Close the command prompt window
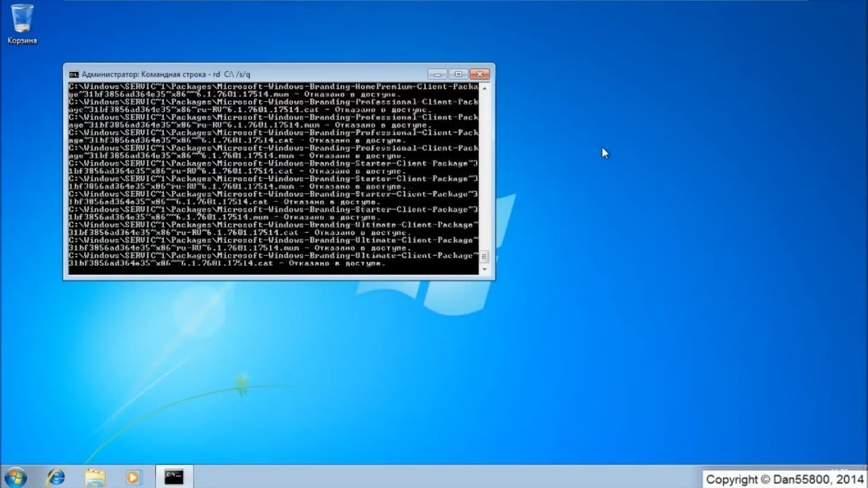This screenshot has width=868, height=488. pyautogui.click(x=479, y=74)
